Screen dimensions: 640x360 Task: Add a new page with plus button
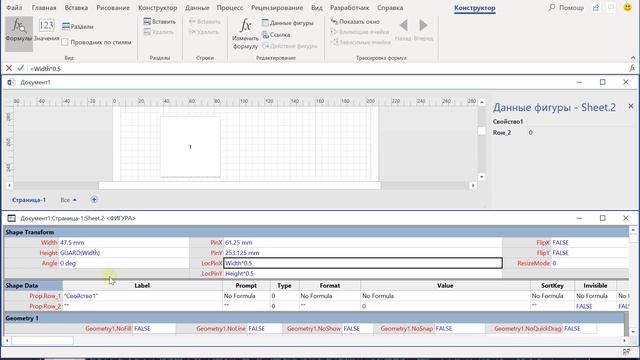(94, 200)
